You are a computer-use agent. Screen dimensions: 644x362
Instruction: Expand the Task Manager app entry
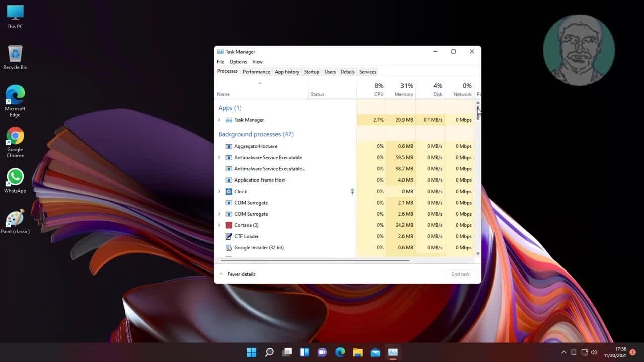pos(219,120)
